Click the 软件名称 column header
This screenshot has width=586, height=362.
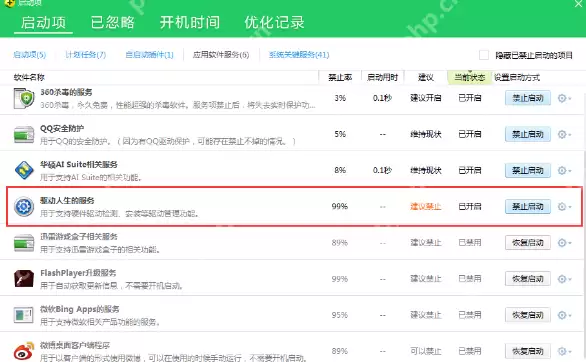point(29,78)
